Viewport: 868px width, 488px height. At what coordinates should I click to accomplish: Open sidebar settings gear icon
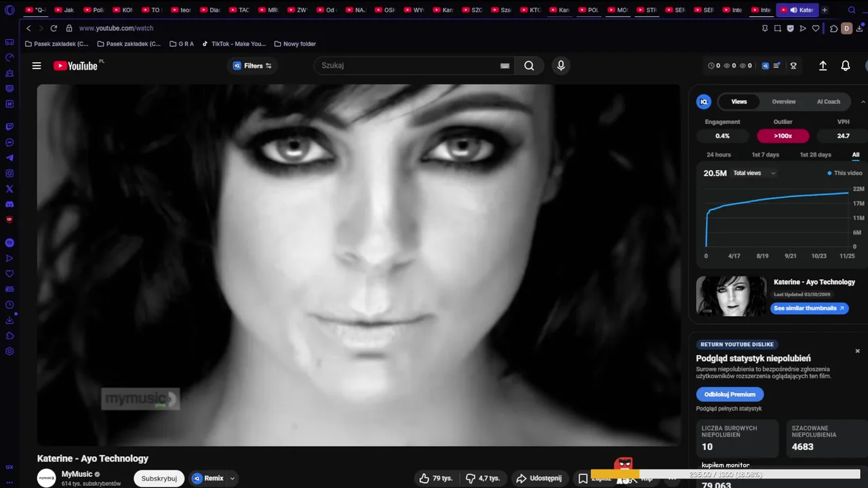9,351
